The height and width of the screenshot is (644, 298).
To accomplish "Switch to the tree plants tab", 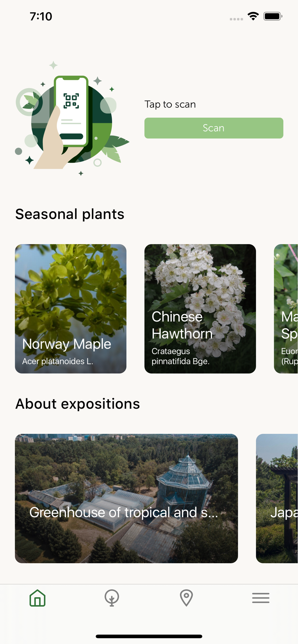I will click(x=112, y=598).
